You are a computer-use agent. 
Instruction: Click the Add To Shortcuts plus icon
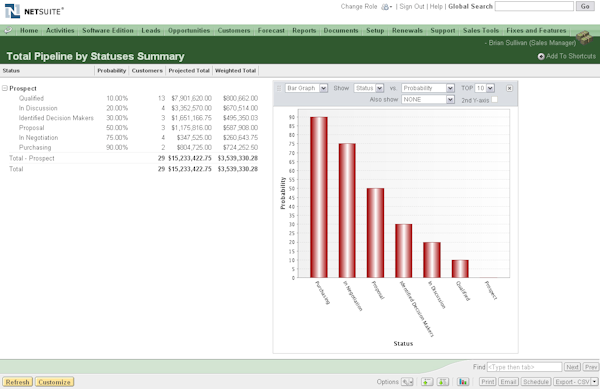[541, 57]
